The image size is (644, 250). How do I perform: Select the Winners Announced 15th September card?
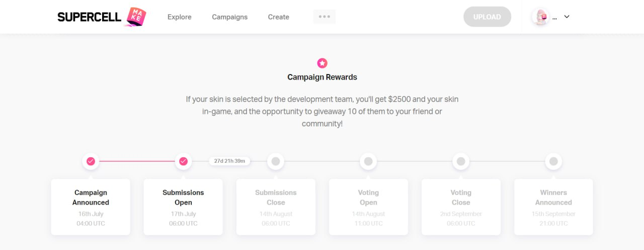pyautogui.click(x=553, y=207)
